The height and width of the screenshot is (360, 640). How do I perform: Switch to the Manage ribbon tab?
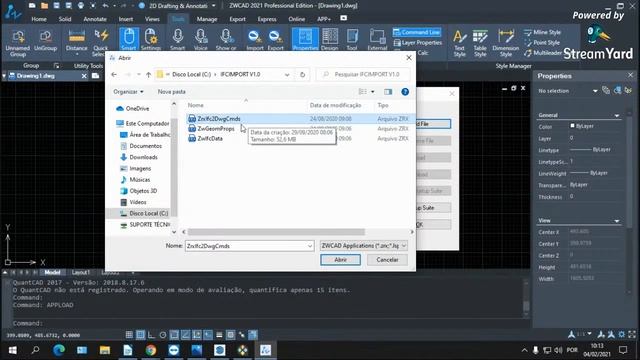[207, 19]
